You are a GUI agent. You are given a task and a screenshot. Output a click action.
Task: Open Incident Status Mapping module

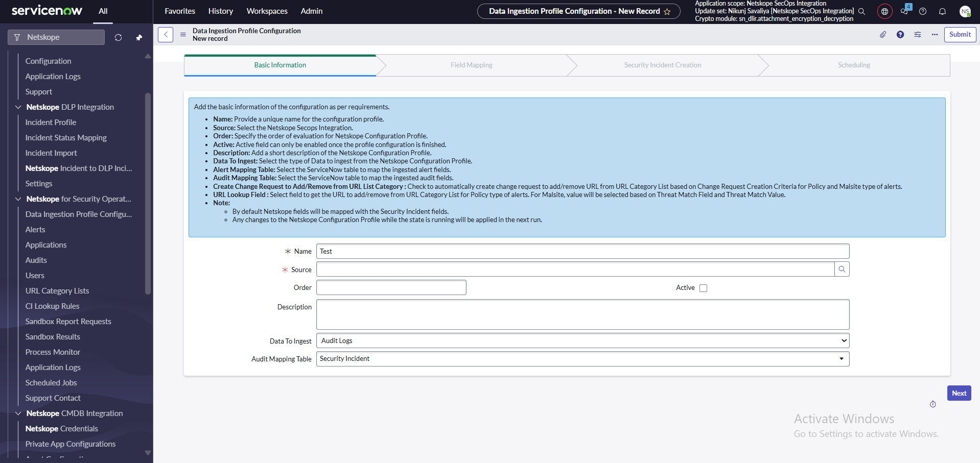tap(66, 138)
